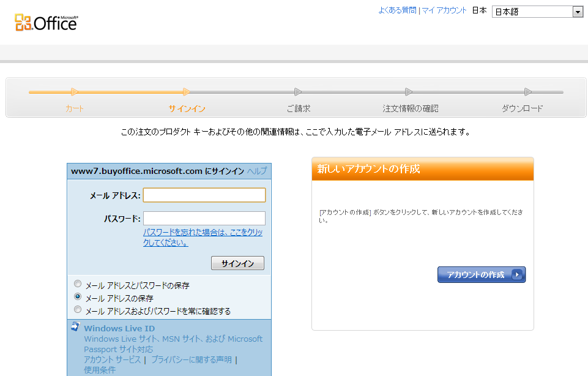
Task: Click the サインイン step arrow marker
Action: pos(187,92)
